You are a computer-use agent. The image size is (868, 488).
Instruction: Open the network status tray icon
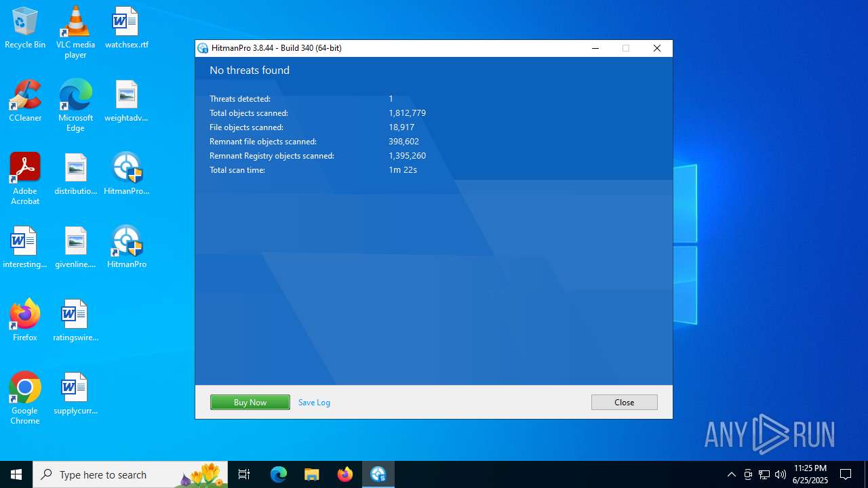point(764,474)
